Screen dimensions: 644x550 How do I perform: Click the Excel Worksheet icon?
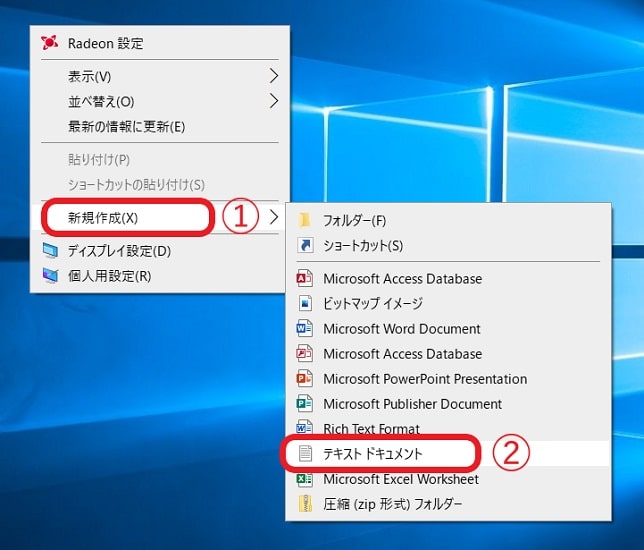click(x=305, y=479)
